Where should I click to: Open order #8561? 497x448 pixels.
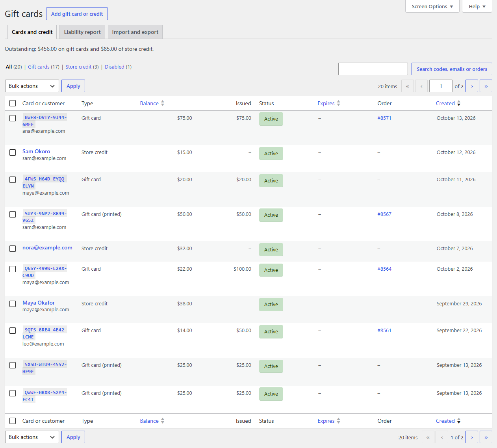[x=384, y=330]
